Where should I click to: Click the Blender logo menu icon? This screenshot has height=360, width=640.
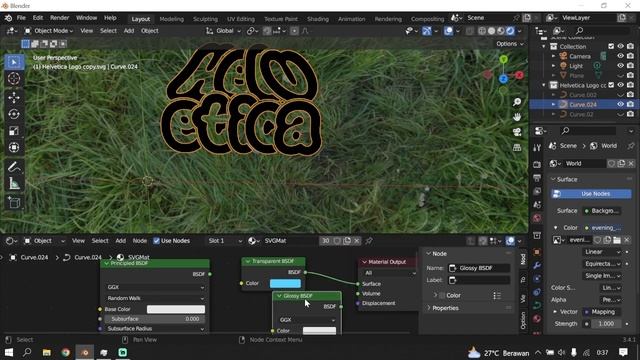8,18
